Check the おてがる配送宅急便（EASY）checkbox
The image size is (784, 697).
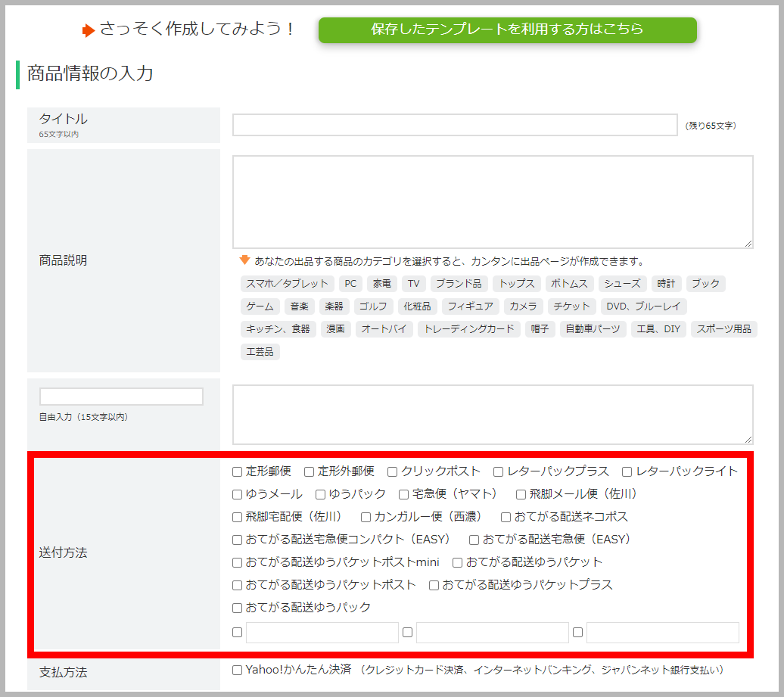(x=474, y=540)
